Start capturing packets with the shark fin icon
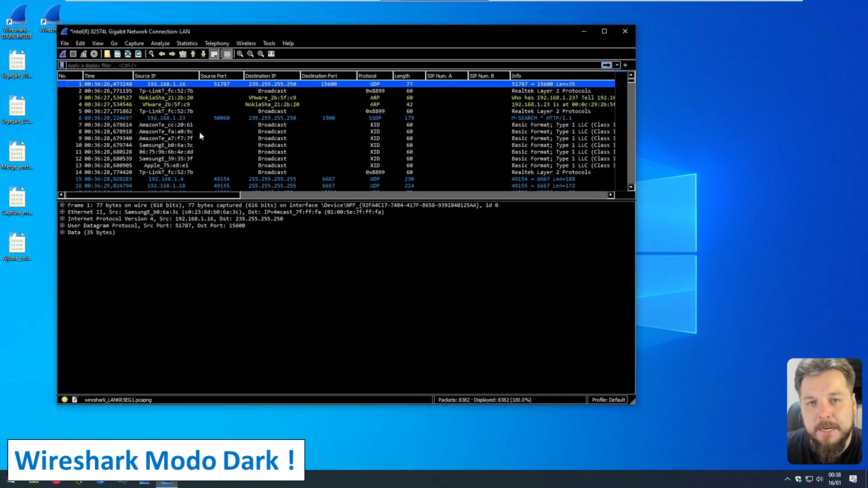Screen dimensions: 868x488 (x=63, y=54)
